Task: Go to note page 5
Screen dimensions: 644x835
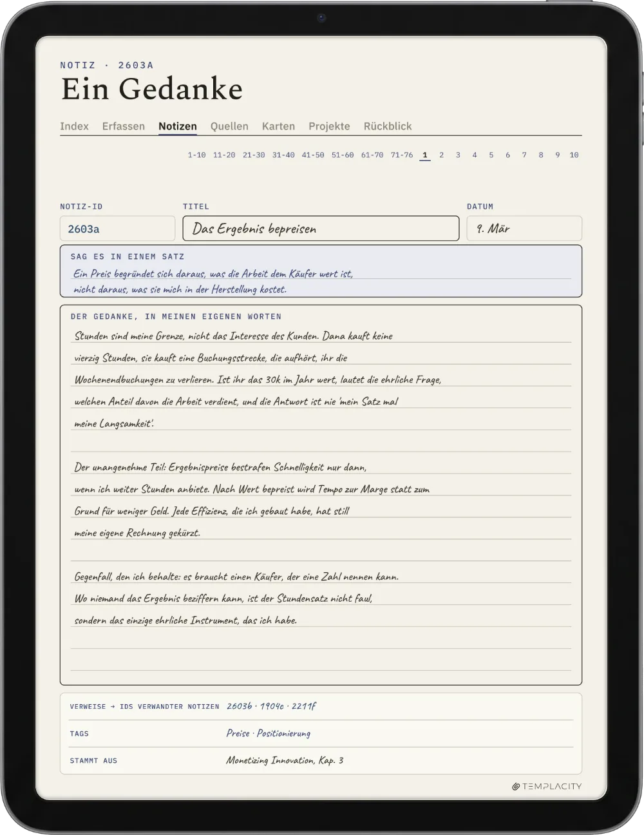Action: pyautogui.click(x=491, y=155)
